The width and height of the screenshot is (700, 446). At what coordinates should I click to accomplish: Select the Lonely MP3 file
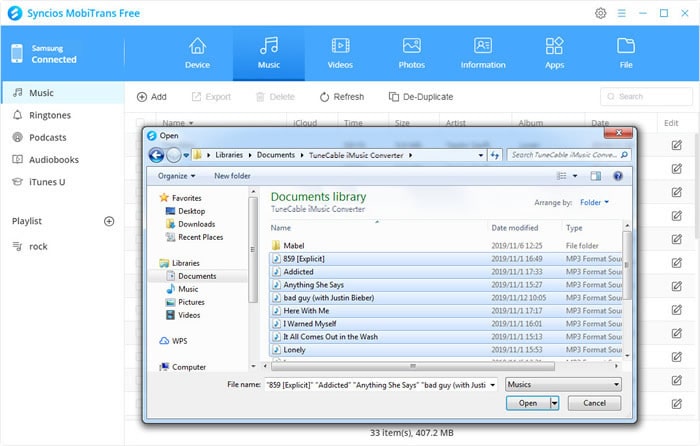446,350
